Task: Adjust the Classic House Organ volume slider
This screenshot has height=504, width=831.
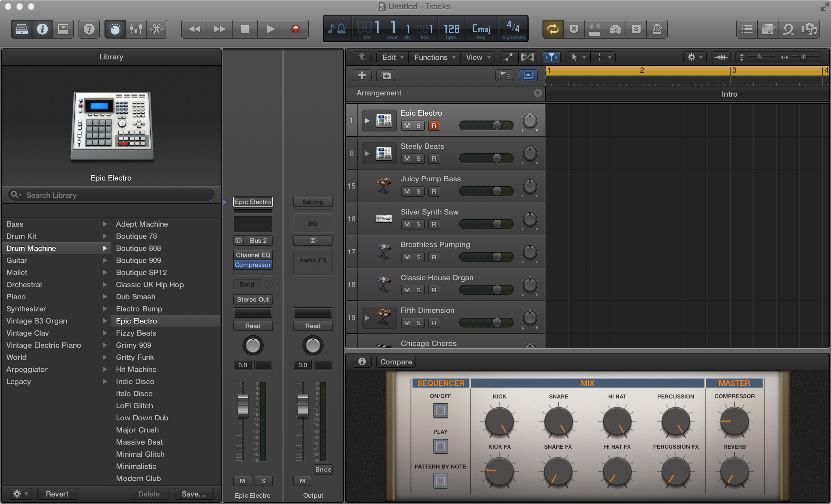Action: click(486, 290)
